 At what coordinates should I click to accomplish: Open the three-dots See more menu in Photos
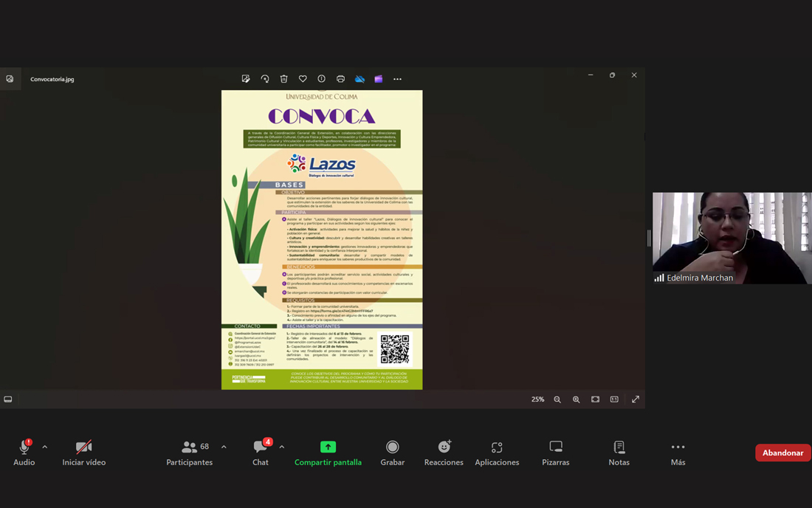coord(397,79)
